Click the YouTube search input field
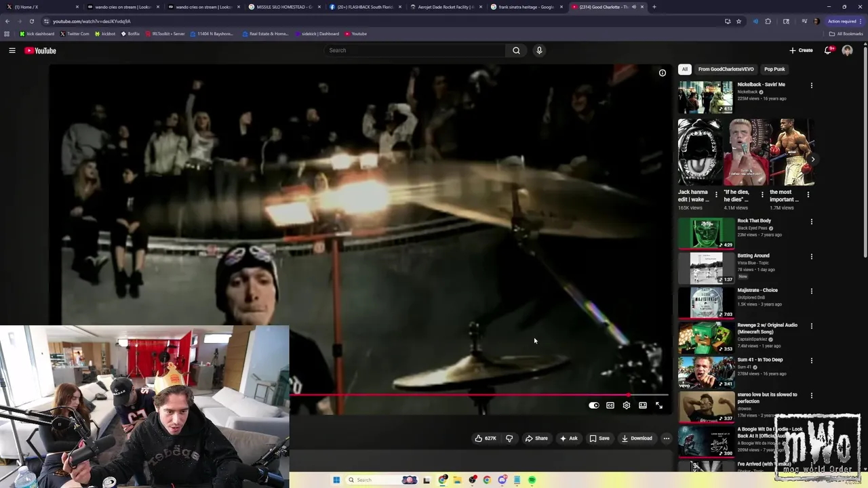This screenshot has width=868, height=488. click(414, 50)
